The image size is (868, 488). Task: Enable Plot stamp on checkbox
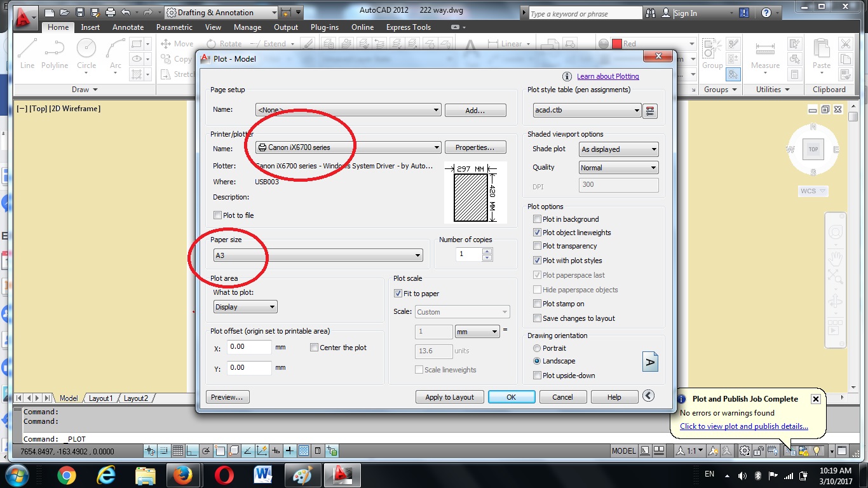point(538,304)
